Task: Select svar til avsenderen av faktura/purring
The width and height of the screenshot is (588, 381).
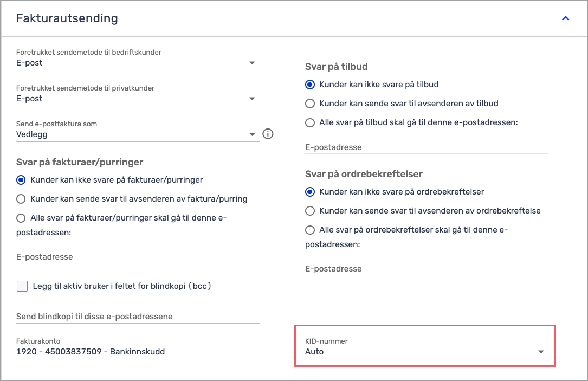Action: point(21,199)
